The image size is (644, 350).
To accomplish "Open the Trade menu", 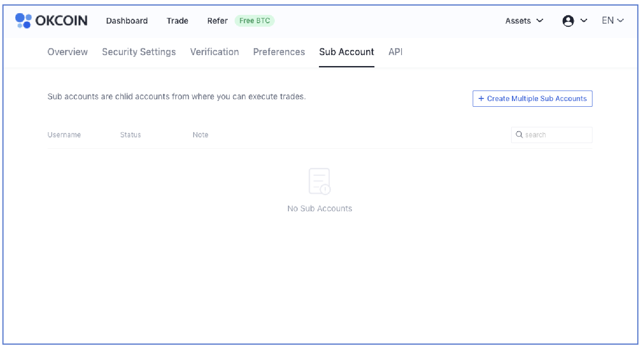I will pyautogui.click(x=177, y=21).
